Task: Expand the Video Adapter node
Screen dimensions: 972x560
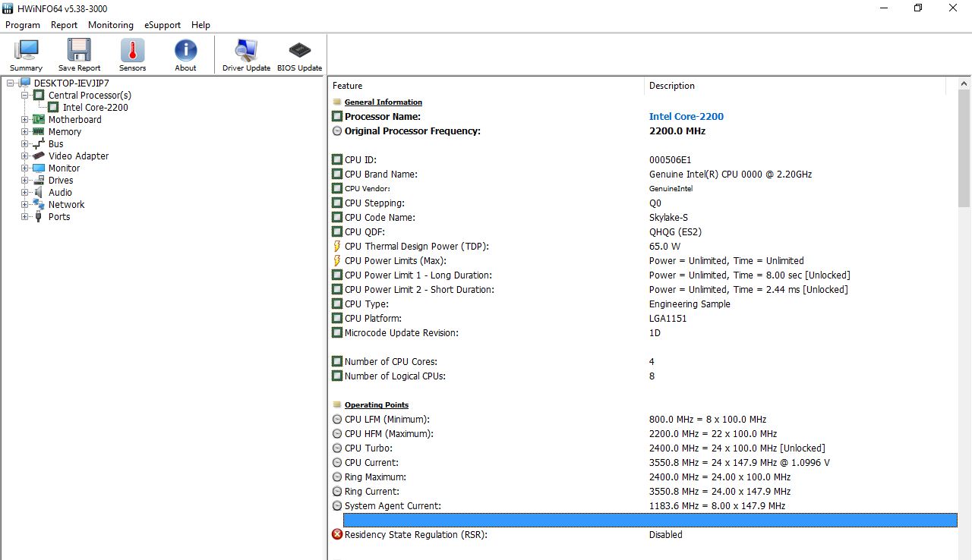Action: coord(25,156)
